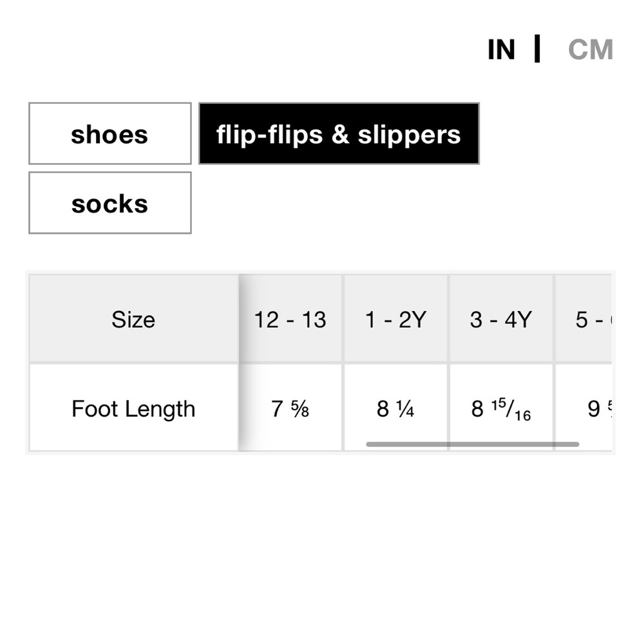The width and height of the screenshot is (644, 644).
Task: Select the 3 - 4Y size column
Action: (x=501, y=319)
